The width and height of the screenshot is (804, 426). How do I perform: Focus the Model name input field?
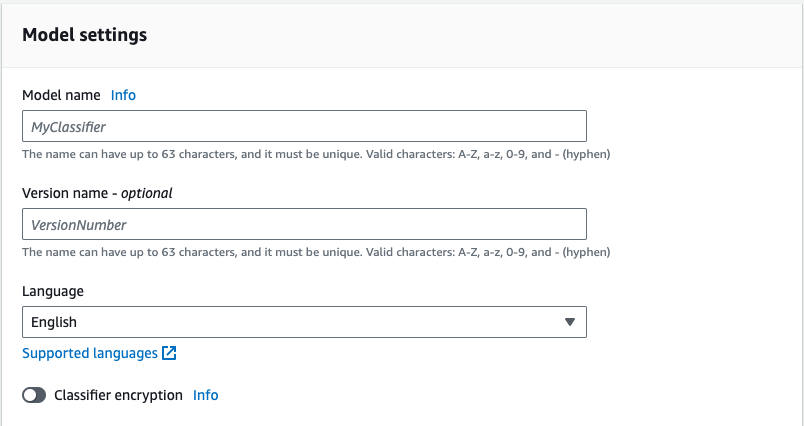tap(303, 126)
